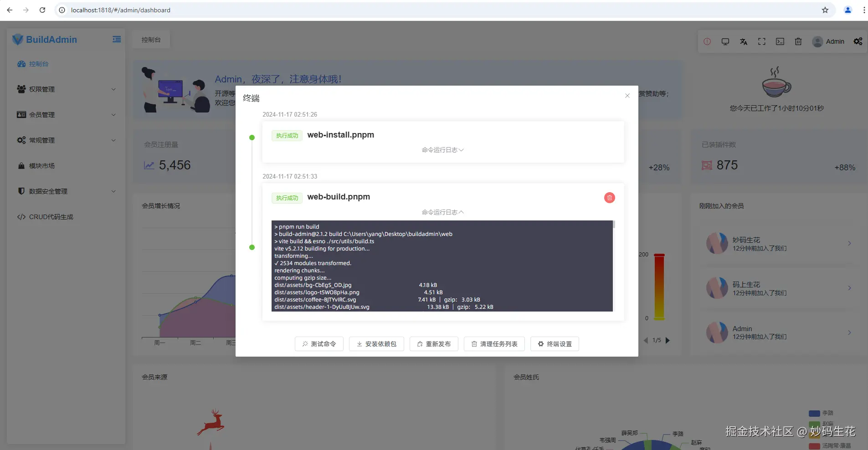Screen dimensions: 868x450
Task: Open the language switch icon
Action: click(x=744, y=41)
